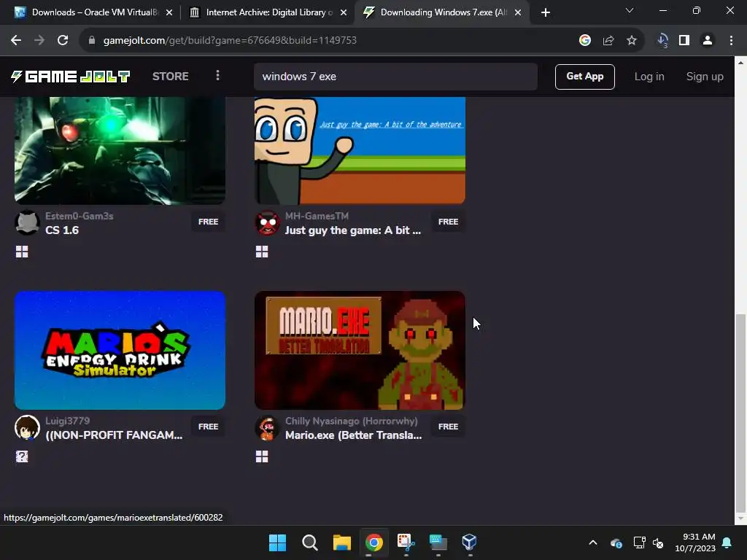Screen dimensions: 747x560
Task: Click the Google icon in address bar
Action: pos(585,41)
